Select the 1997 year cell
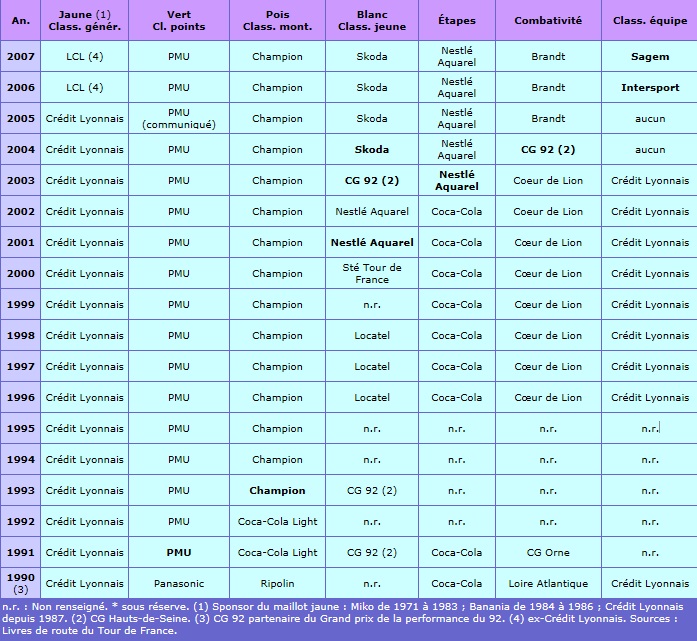 coord(20,367)
